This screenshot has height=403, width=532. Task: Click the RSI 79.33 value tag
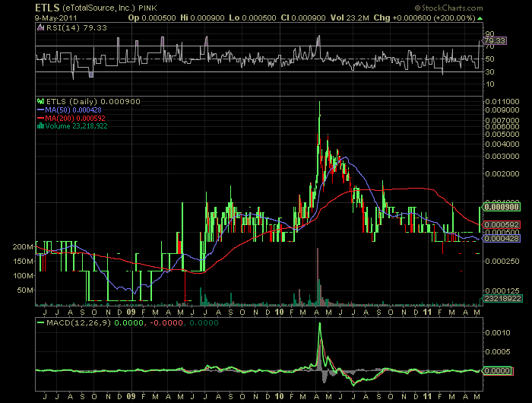coord(496,40)
